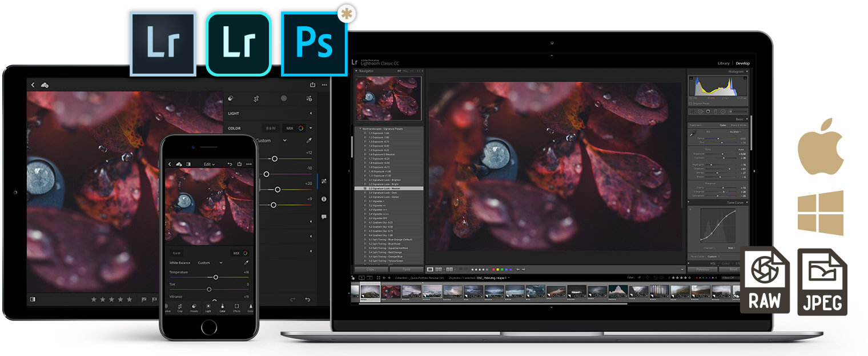The image size is (868, 356).
Task: Tap the undo icon on phone top bar
Action: coord(230,164)
